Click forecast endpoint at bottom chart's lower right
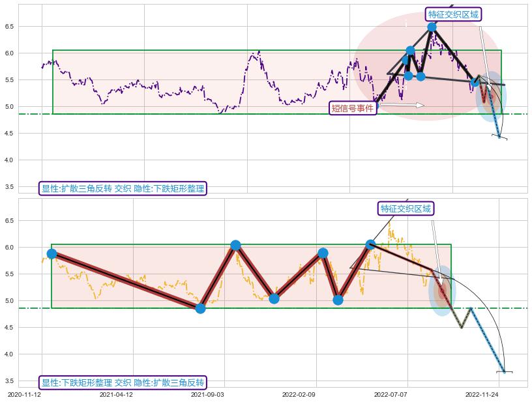The height and width of the screenshot is (402, 532). pos(504,371)
